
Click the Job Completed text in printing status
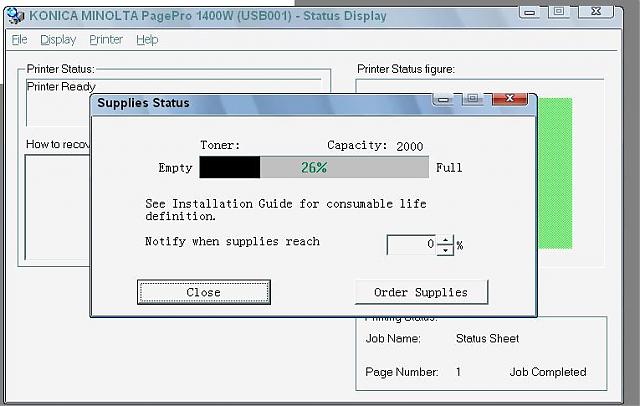click(548, 372)
